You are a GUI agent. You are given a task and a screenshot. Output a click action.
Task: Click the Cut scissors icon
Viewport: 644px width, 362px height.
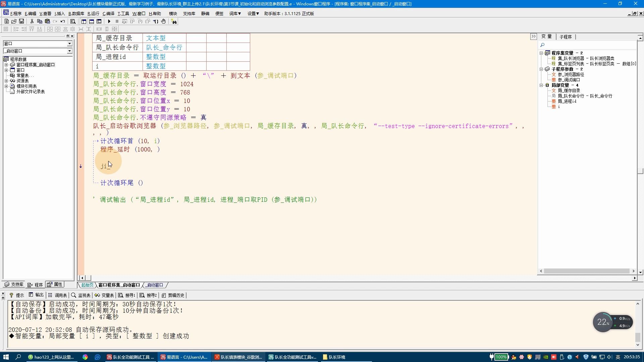click(x=32, y=21)
